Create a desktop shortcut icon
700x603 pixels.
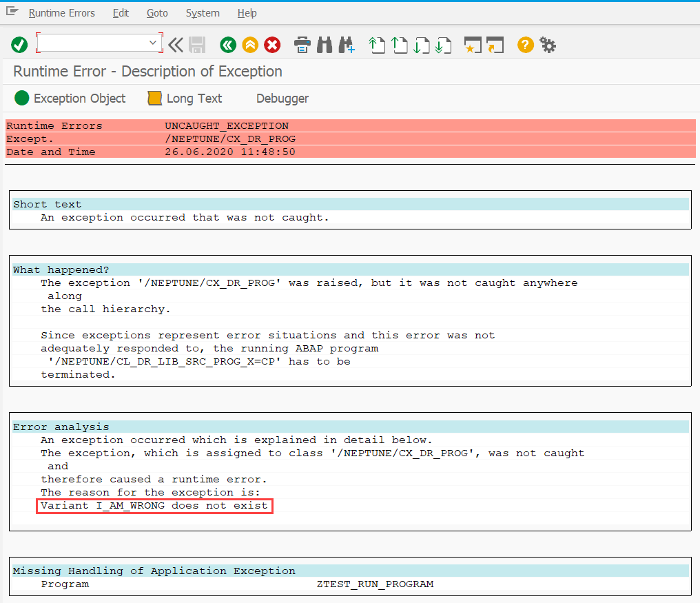tap(495, 45)
